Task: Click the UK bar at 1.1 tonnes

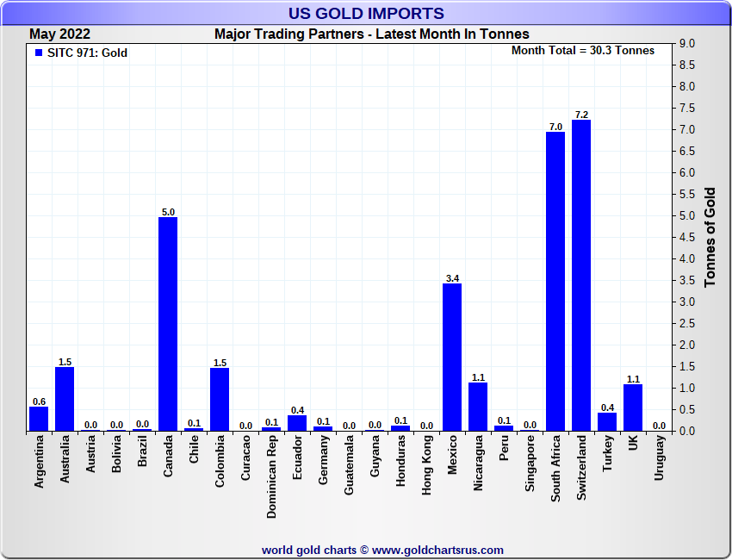Action: (x=633, y=408)
